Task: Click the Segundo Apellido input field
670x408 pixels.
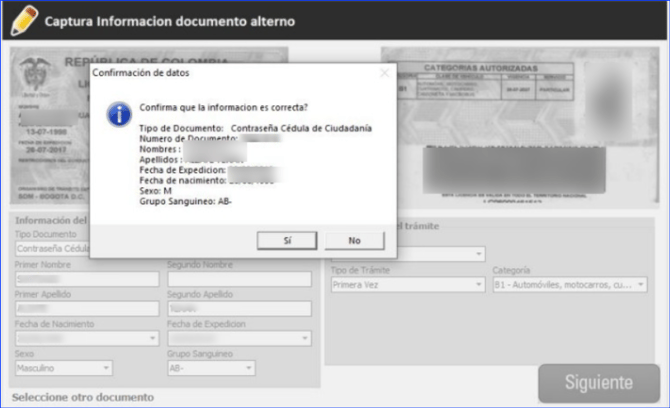Action: tap(239, 309)
